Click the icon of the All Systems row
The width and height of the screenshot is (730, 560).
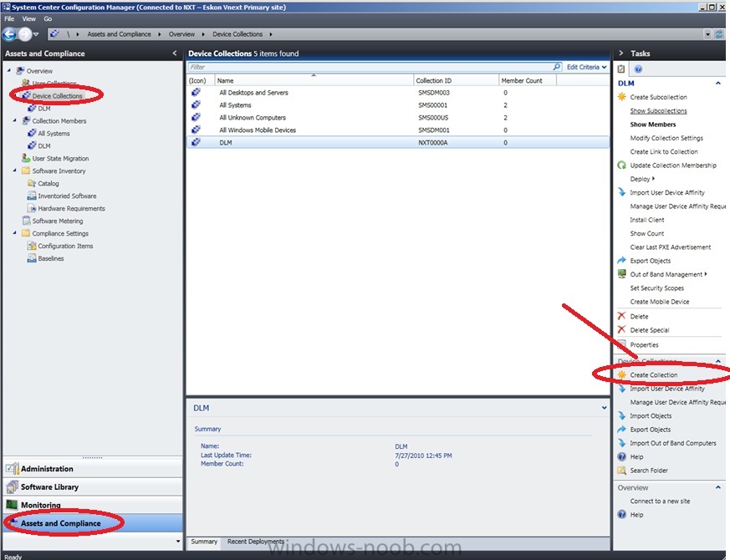196,104
